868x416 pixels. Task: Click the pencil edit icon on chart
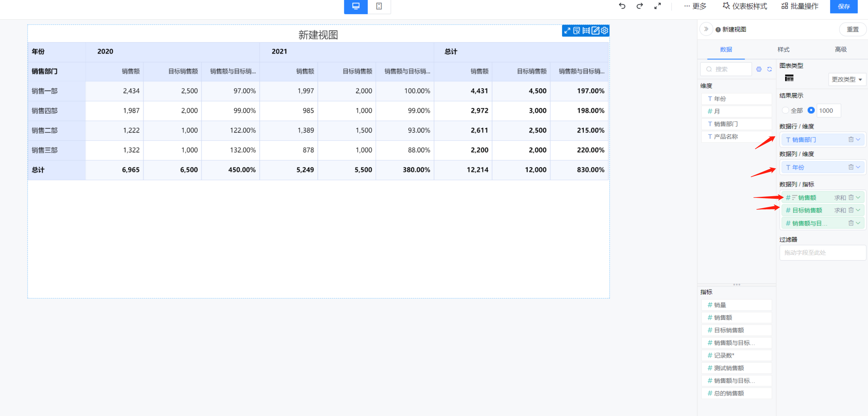click(x=596, y=31)
